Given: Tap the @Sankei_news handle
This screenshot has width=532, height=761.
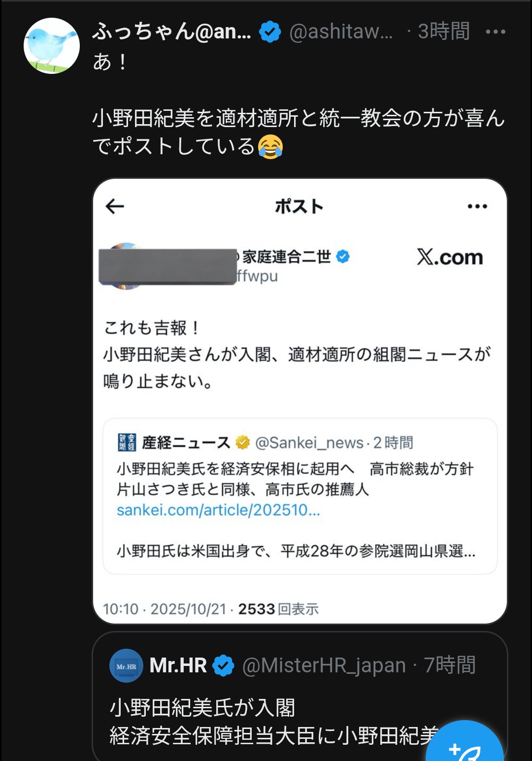Looking at the screenshot, I should (x=309, y=443).
